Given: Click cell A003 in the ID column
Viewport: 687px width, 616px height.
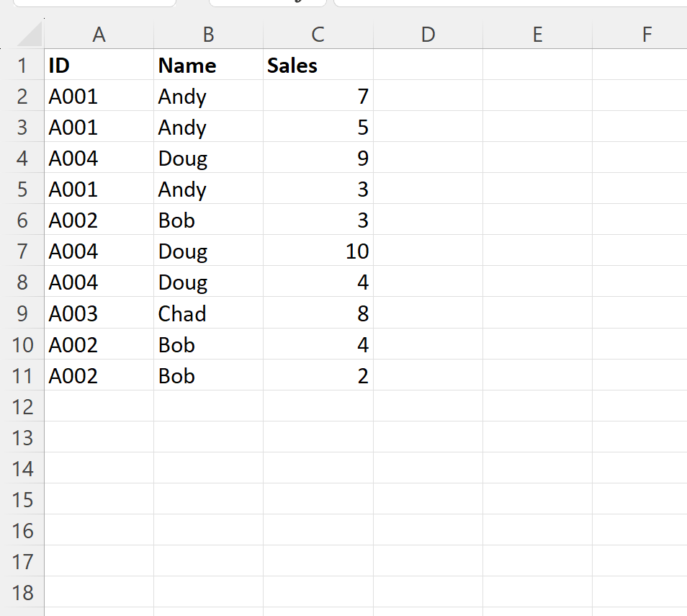Looking at the screenshot, I should pyautogui.click(x=99, y=313).
